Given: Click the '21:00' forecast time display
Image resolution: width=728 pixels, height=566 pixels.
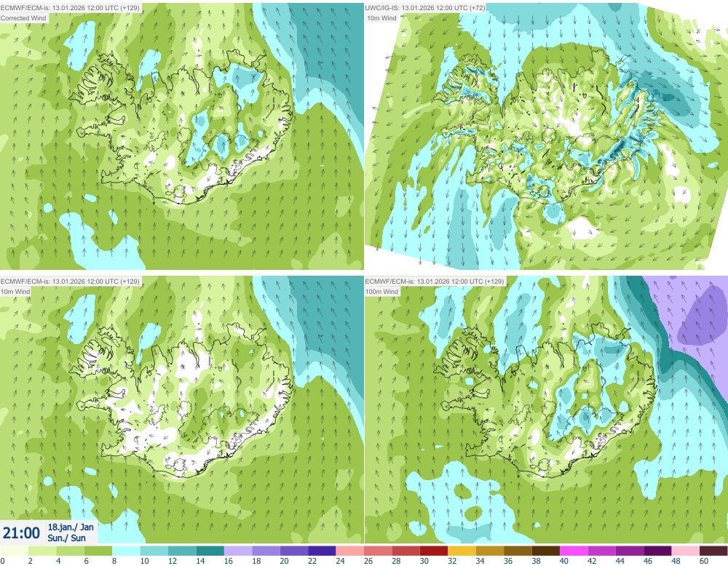Looking at the screenshot, I should tap(21, 533).
